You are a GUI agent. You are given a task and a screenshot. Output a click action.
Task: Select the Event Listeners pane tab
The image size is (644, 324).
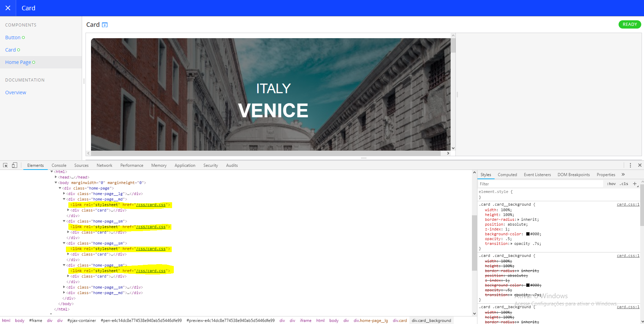(x=537, y=175)
